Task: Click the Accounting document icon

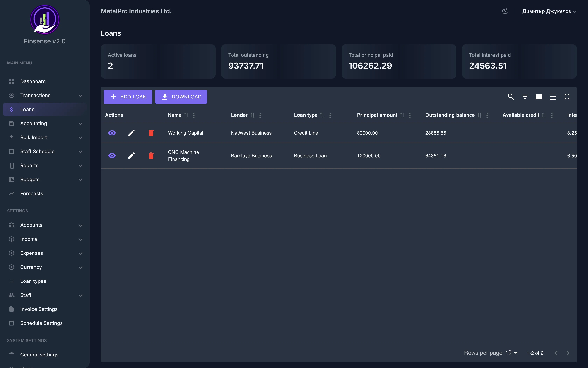Action: coord(11,123)
